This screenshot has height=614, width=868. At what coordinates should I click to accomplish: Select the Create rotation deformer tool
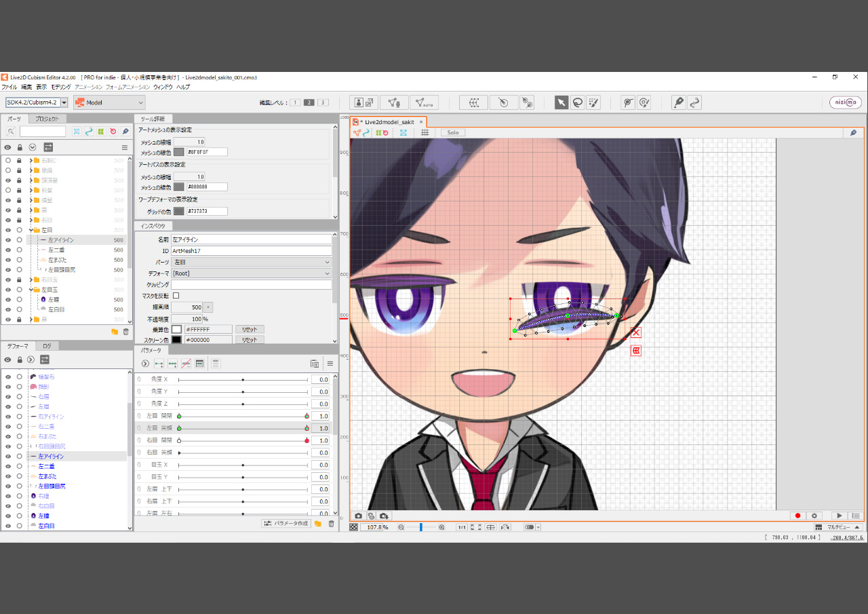tap(504, 102)
